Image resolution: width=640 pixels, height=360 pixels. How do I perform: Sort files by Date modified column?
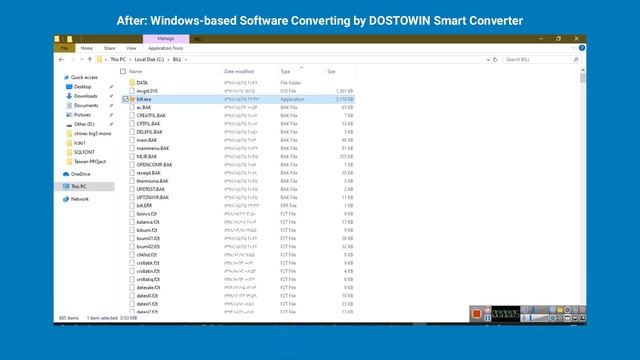(x=239, y=71)
